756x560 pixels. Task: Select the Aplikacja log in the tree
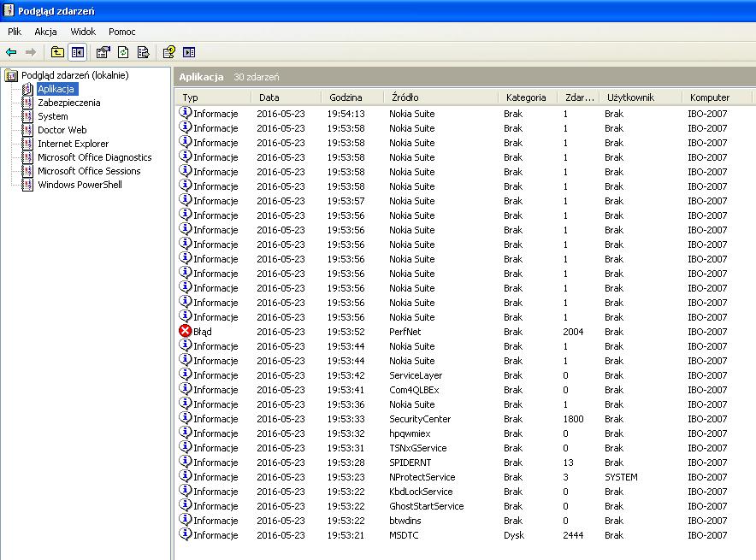(56, 89)
